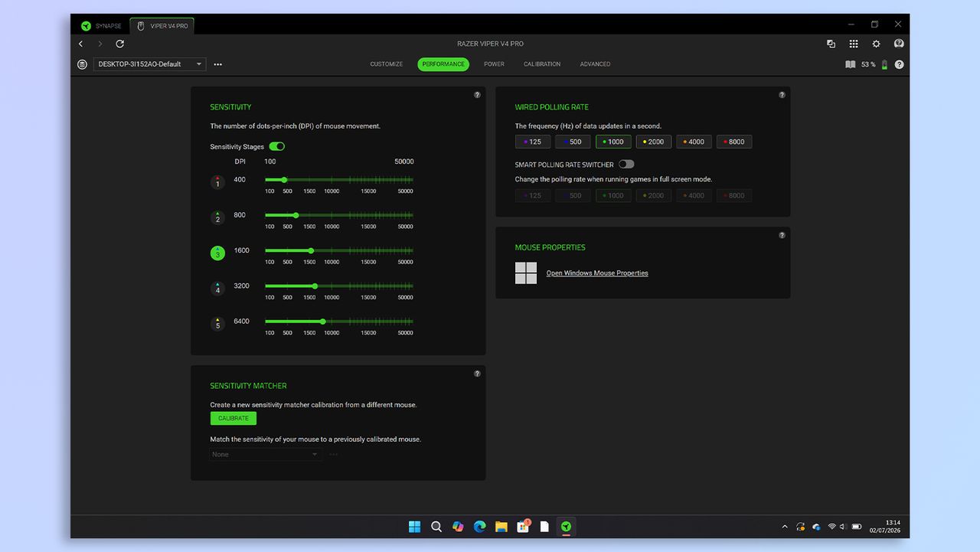Open File Explorer from the taskbar
The height and width of the screenshot is (552, 980).
[501, 527]
